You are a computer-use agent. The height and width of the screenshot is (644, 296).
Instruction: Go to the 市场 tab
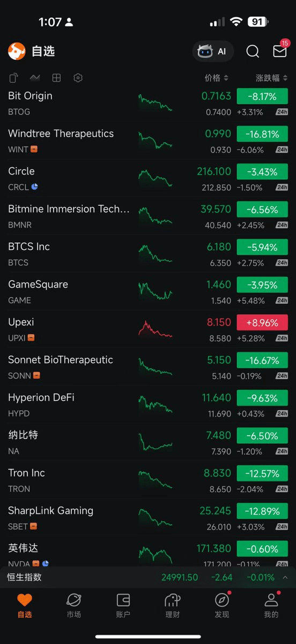[74, 605]
